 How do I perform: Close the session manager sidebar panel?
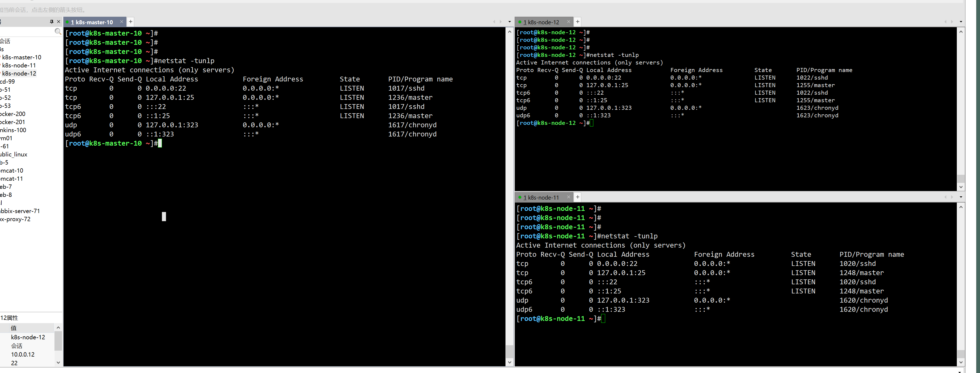pyautogui.click(x=58, y=22)
